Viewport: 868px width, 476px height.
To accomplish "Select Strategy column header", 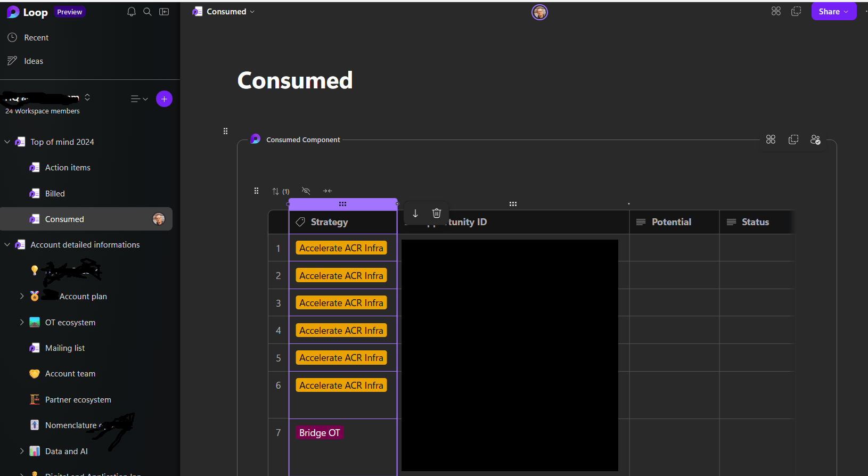I will point(343,222).
